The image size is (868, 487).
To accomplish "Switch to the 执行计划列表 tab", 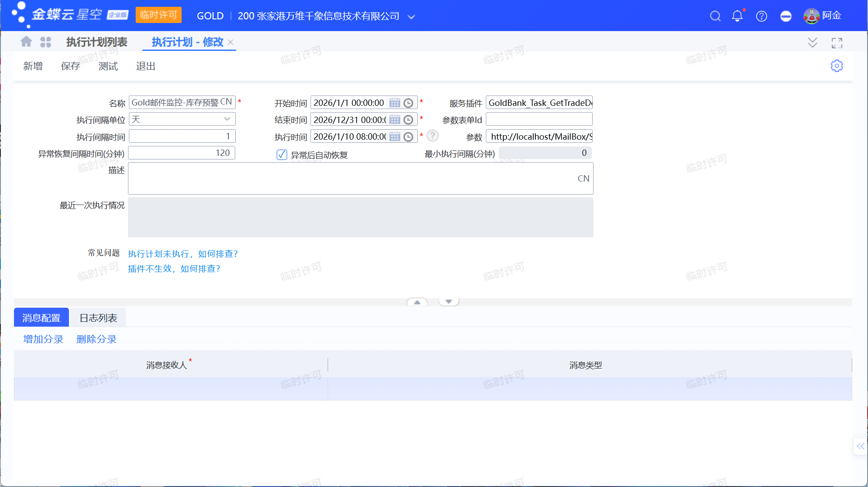I will click(96, 42).
